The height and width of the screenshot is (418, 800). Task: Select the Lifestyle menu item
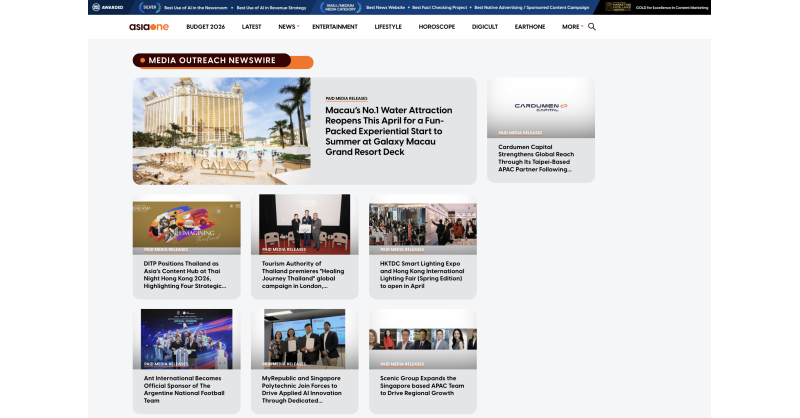coord(388,27)
